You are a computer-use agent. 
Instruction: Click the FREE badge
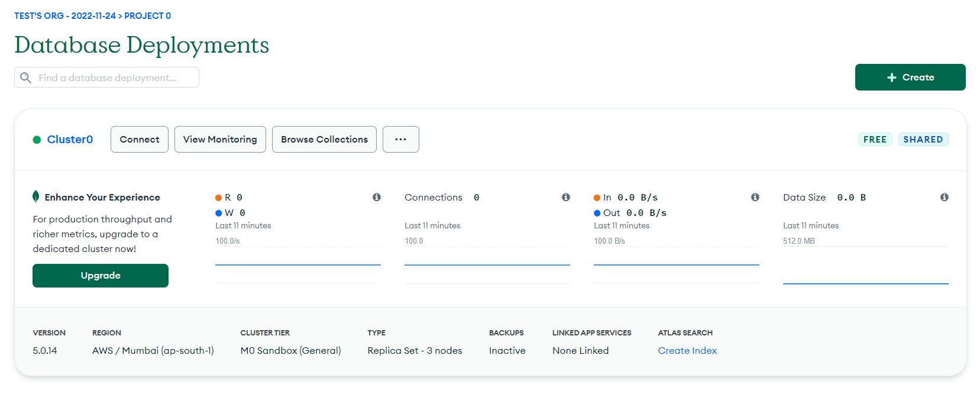[x=875, y=140]
